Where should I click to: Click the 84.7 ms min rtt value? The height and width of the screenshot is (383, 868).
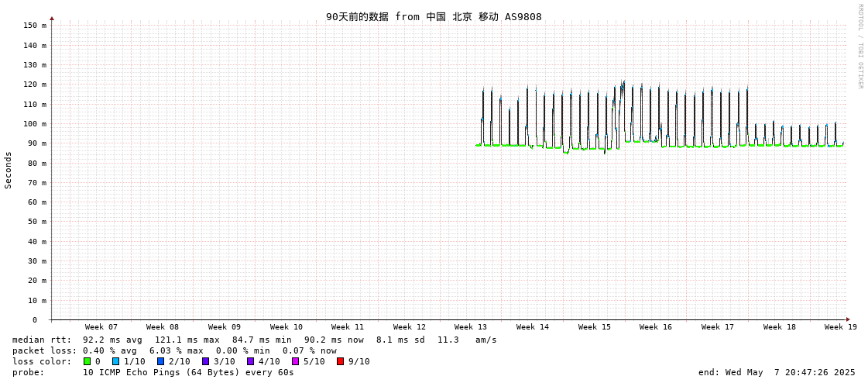[x=261, y=340]
